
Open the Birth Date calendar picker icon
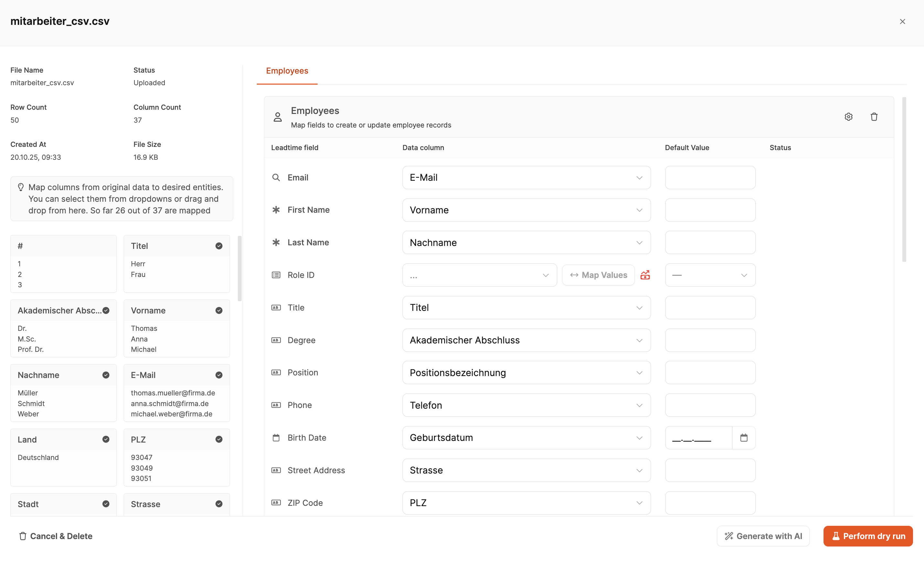click(x=744, y=437)
